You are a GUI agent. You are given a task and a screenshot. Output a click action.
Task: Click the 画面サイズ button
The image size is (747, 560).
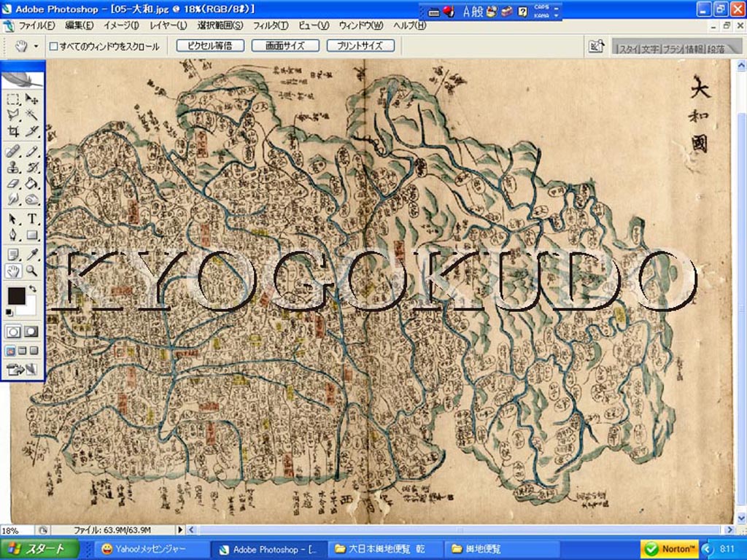[x=285, y=46]
